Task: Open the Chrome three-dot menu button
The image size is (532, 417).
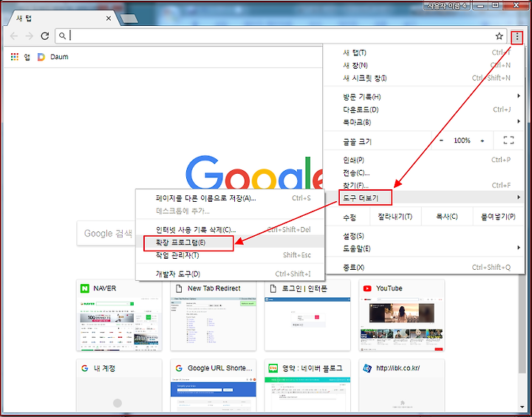Action: click(516, 36)
